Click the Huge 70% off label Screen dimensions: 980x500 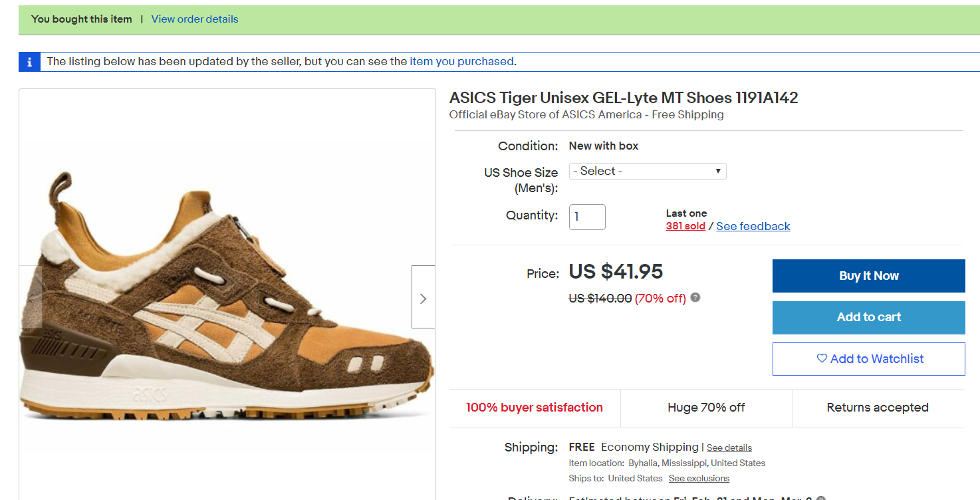[x=706, y=408]
